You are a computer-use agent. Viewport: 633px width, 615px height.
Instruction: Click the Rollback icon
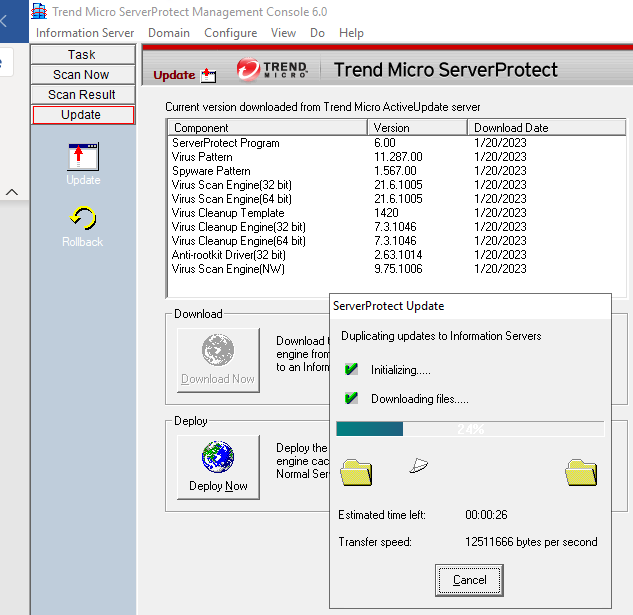(x=83, y=218)
